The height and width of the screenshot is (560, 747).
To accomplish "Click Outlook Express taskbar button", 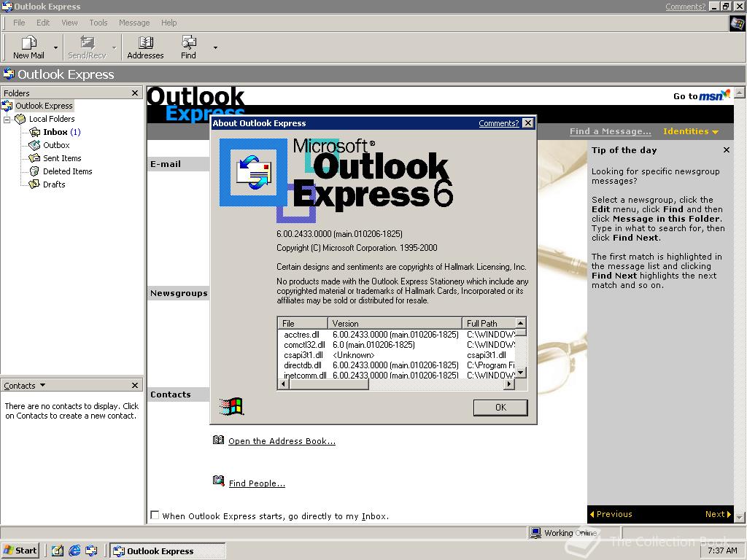I will [x=168, y=551].
